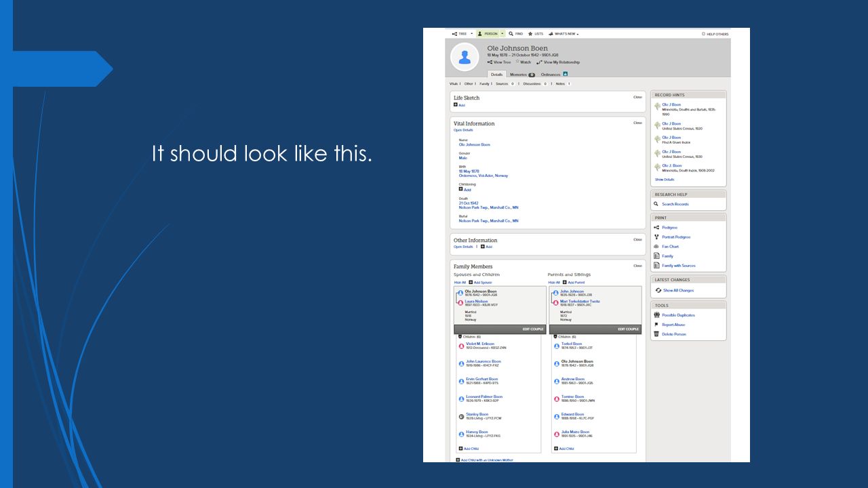Close the Family Members section
The image size is (868, 488).
637,266
